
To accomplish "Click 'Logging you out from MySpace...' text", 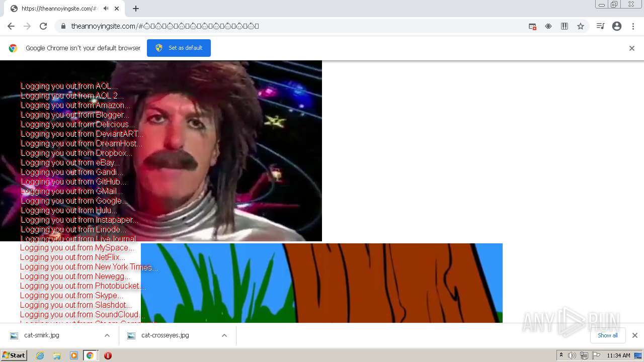I will tap(77, 247).
